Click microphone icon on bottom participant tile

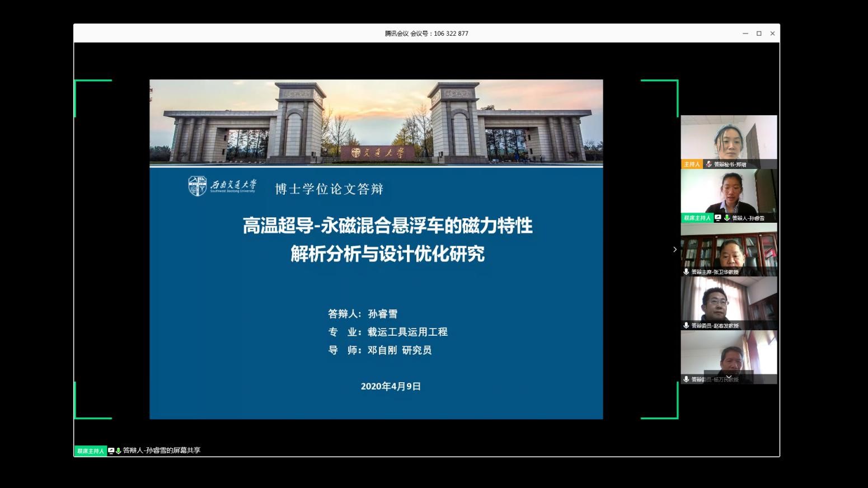point(686,379)
